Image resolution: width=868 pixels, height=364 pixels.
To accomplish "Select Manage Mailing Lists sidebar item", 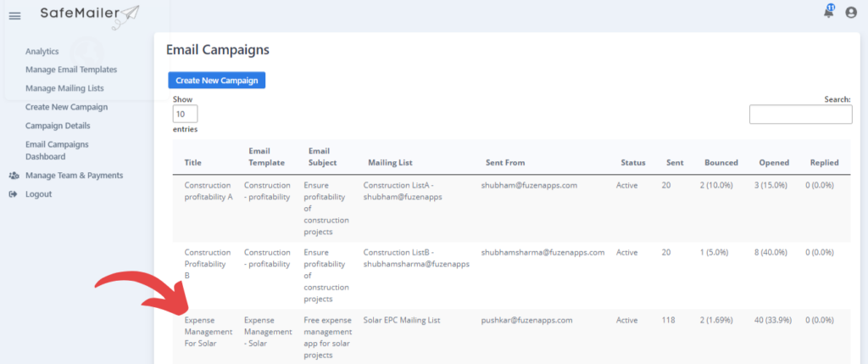I will [64, 88].
